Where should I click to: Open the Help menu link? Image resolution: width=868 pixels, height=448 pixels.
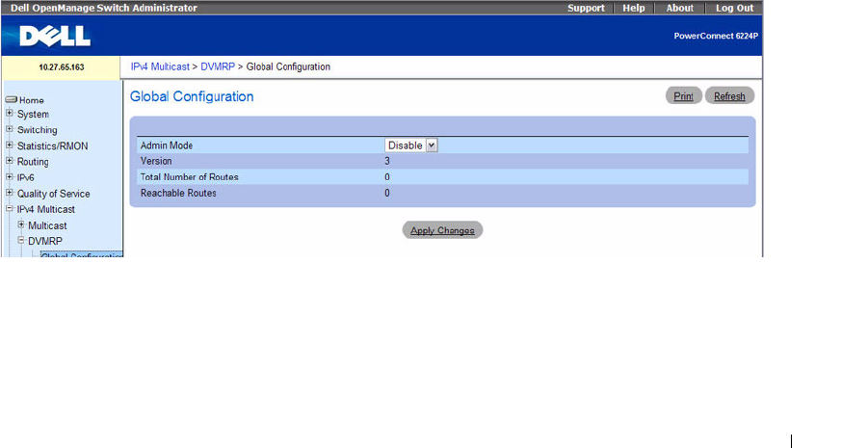(633, 8)
